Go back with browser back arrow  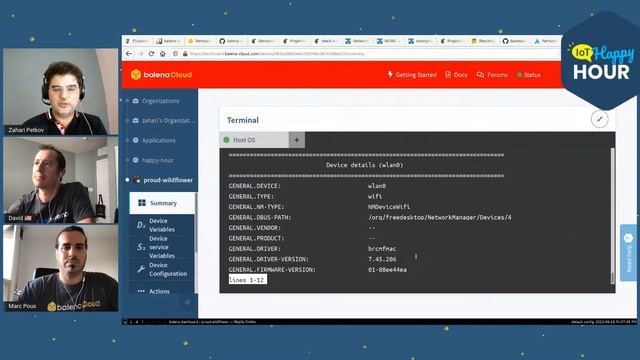pyautogui.click(x=129, y=53)
